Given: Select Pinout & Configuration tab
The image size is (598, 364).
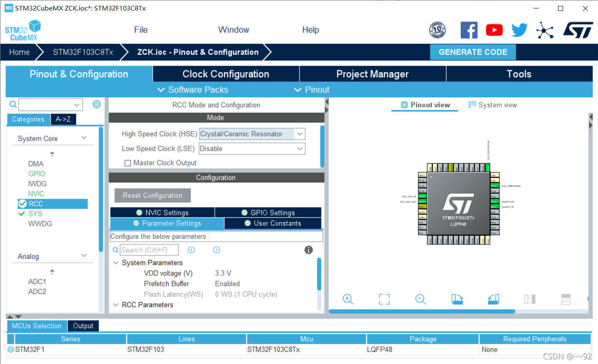Looking at the screenshot, I should (x=79, y=74).
